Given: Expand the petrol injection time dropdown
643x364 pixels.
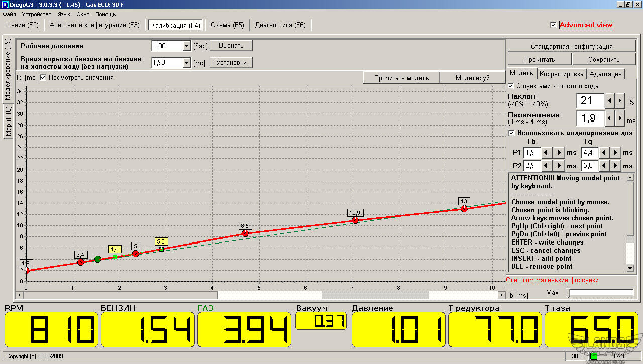Looking at the screenshot, I should (x=186, y=63).
